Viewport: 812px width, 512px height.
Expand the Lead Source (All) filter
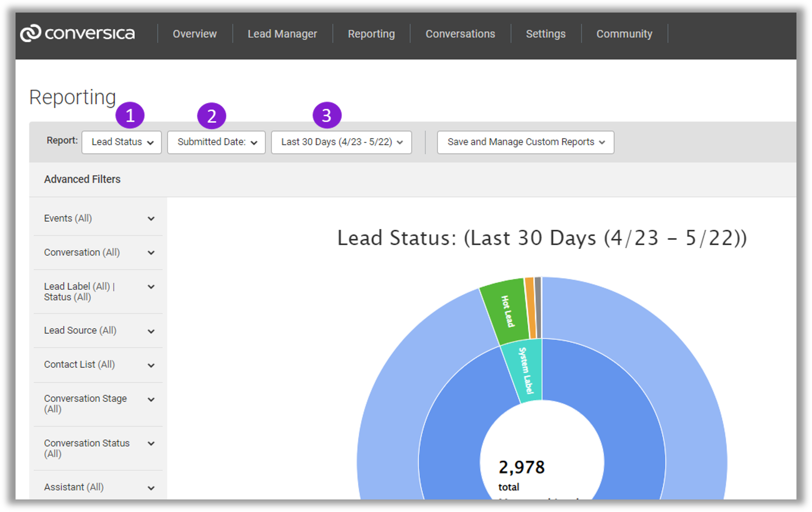98,331
